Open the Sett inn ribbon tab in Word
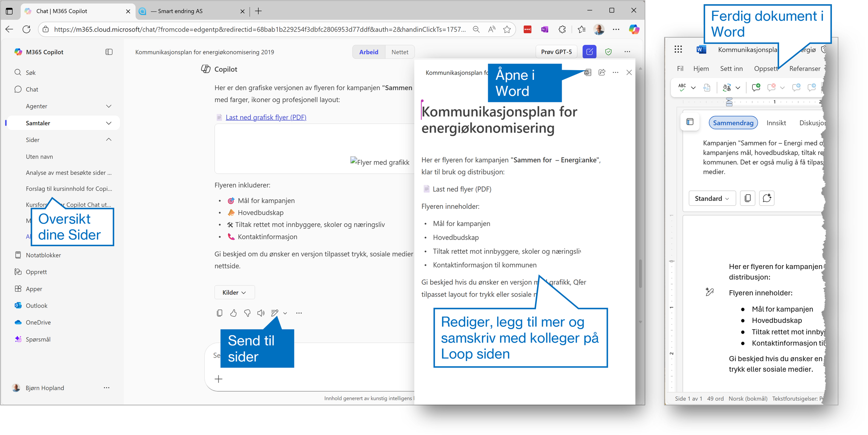Image resolution: width=868 pixels, height=435 pixels. point(731,69)
